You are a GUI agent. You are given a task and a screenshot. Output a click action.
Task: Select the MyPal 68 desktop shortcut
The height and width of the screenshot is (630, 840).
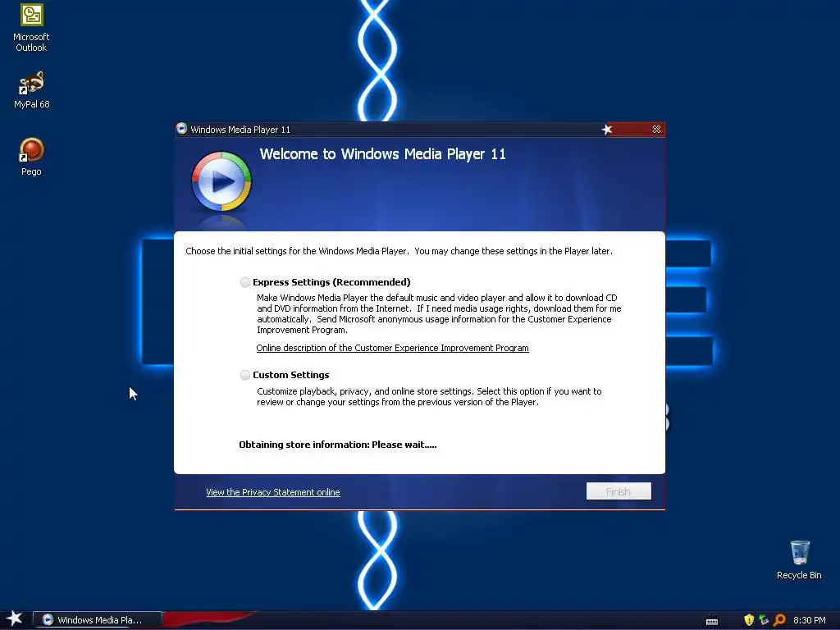(32, 89)
